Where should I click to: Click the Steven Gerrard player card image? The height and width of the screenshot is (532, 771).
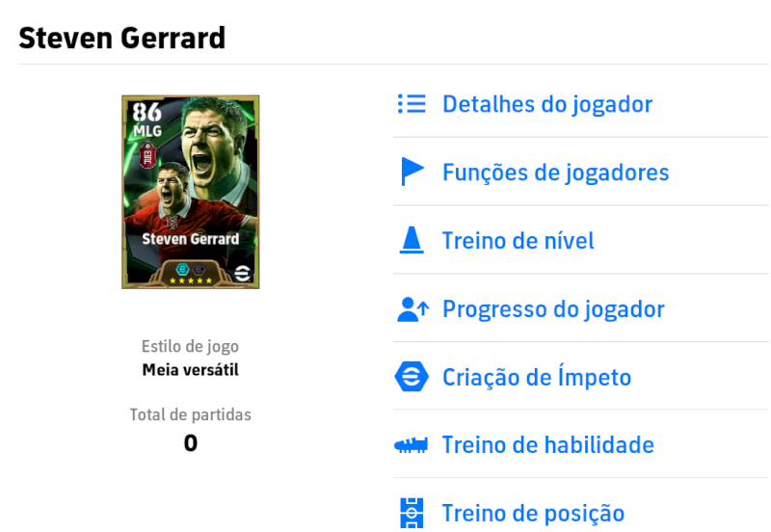pyautogui.click(x=190, y=192)
